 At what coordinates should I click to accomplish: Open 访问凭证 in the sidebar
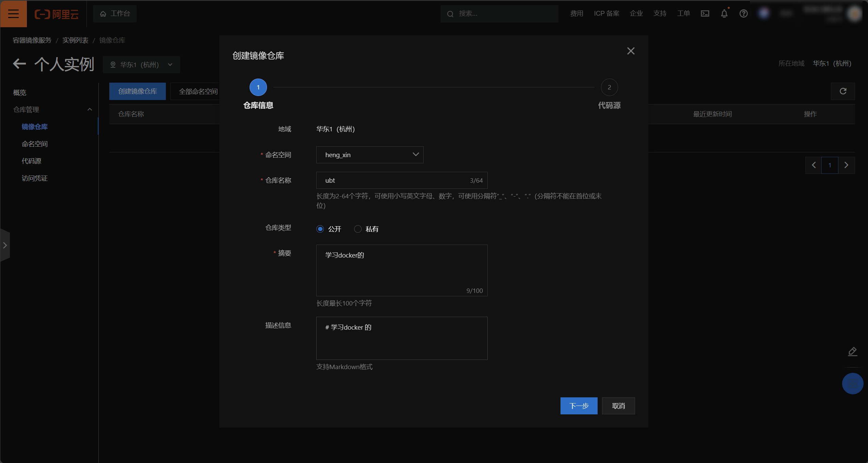pos(35,178)
